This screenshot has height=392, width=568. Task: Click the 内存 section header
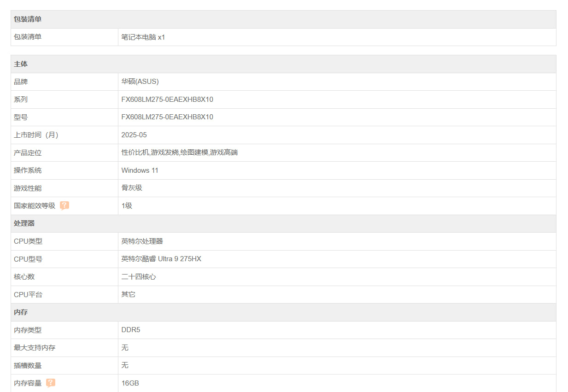click(21, 312)
